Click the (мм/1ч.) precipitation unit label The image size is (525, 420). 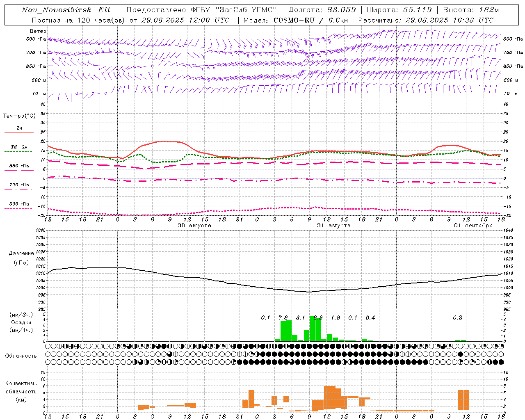21,330
